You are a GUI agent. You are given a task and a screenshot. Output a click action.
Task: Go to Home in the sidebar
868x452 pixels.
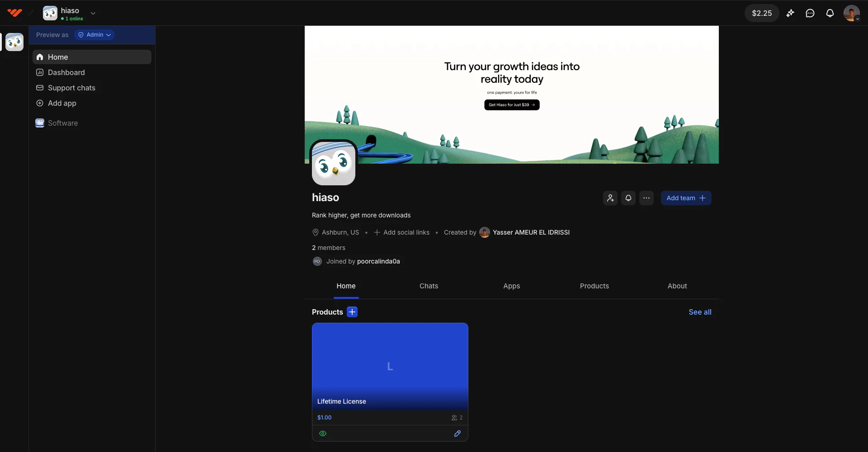click(x=92, y=57)
